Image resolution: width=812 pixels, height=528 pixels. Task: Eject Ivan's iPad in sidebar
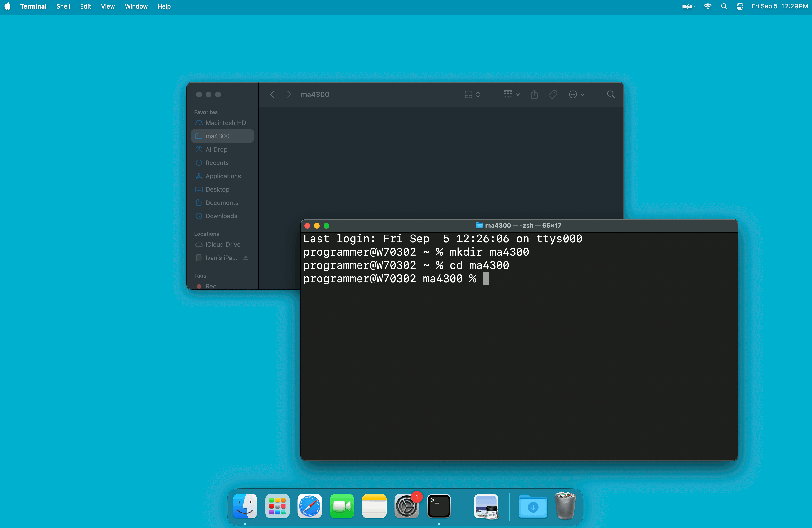click(246, 258)
